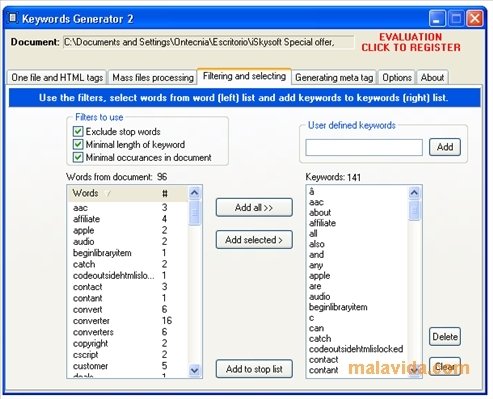The width and height of the screenshot is (493, 399).
Task: Select 'audio' in words list
Action: [83, 242]
